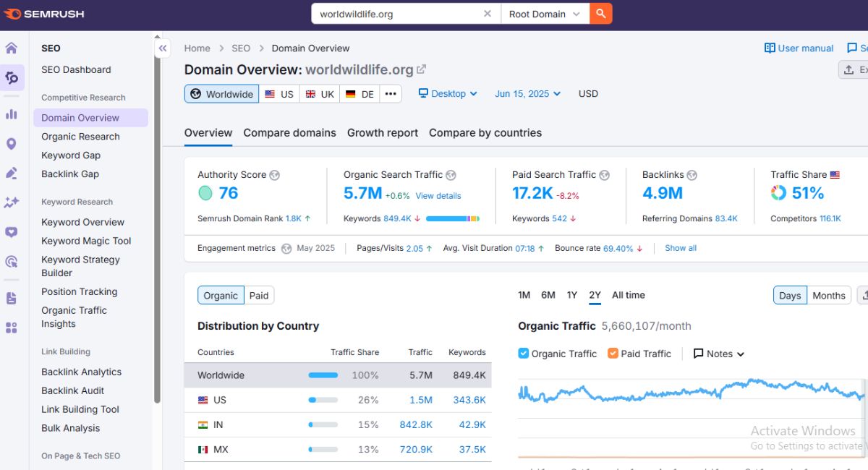Click the Referring Domains 83.4K value
868x470 pixels.
click(x=726, y=218)
